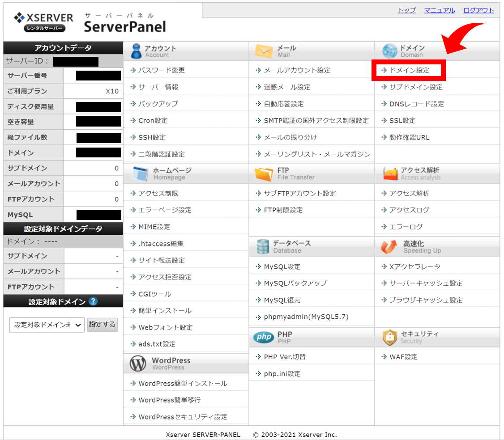Open エラーログ
The width and height of the screenshot is (504, 440).
[x=406, y=227]
